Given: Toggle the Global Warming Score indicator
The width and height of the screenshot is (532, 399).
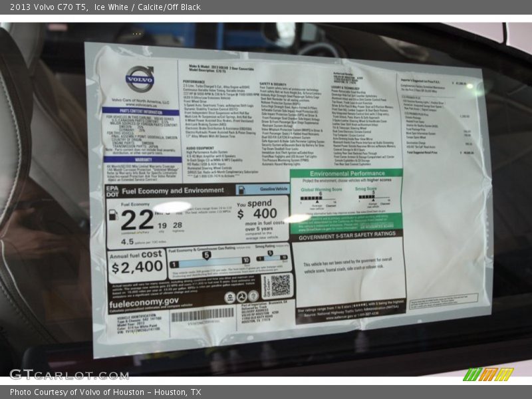Looking at the screenshot, I should [x=311, y=198].
